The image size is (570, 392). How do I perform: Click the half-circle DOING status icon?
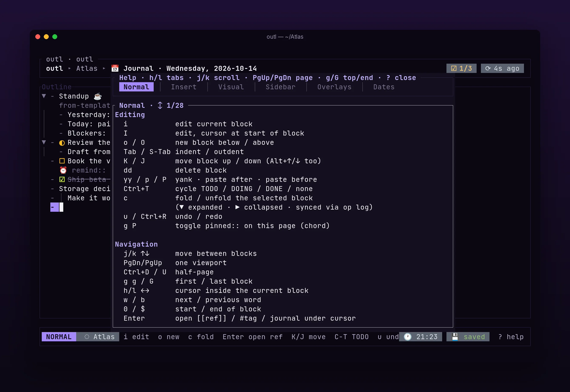point(62,143)
